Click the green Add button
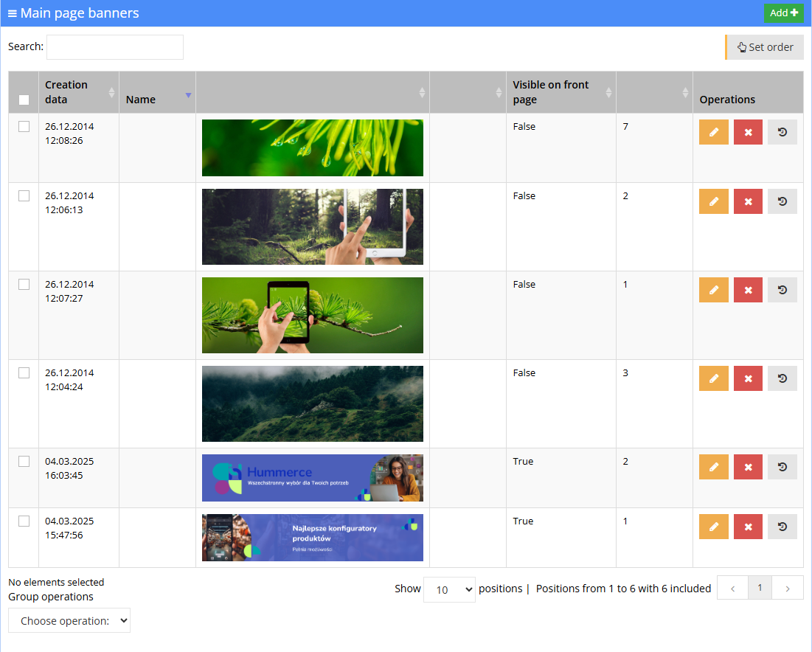 783,13
